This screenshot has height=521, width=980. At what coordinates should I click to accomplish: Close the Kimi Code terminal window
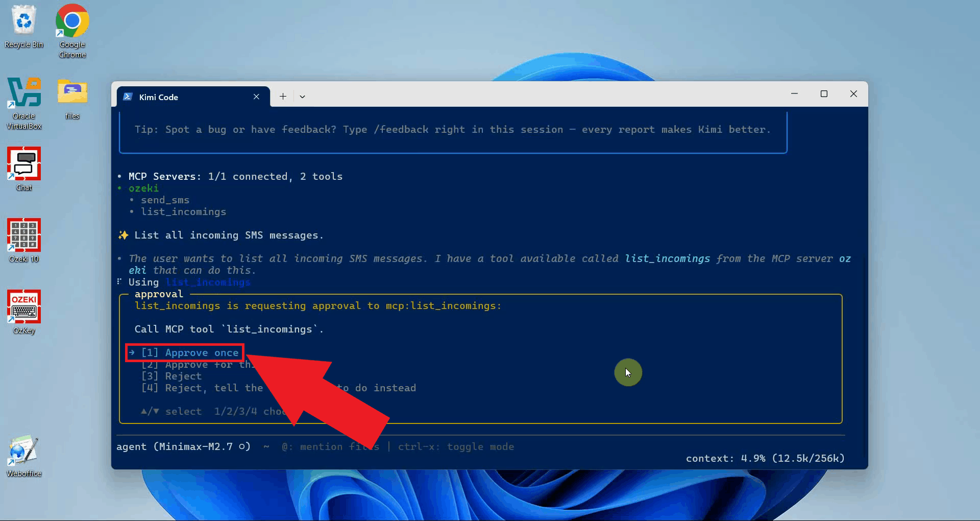tap(853, 93)
